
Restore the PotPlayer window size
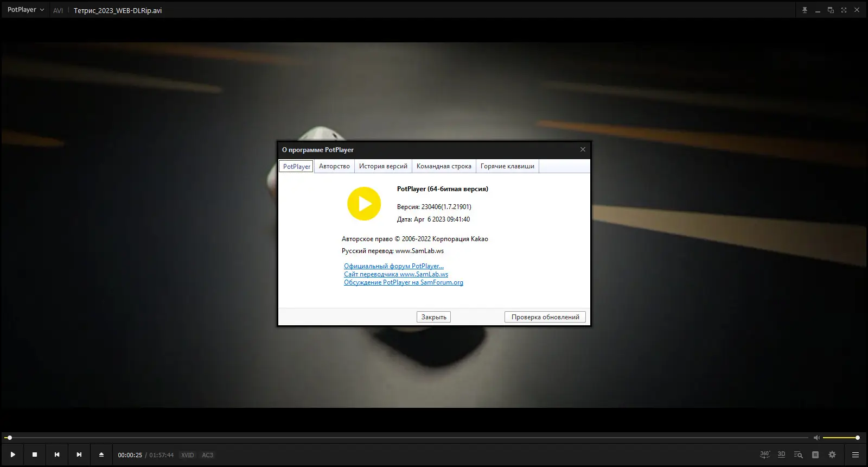(x=831, y=10)
